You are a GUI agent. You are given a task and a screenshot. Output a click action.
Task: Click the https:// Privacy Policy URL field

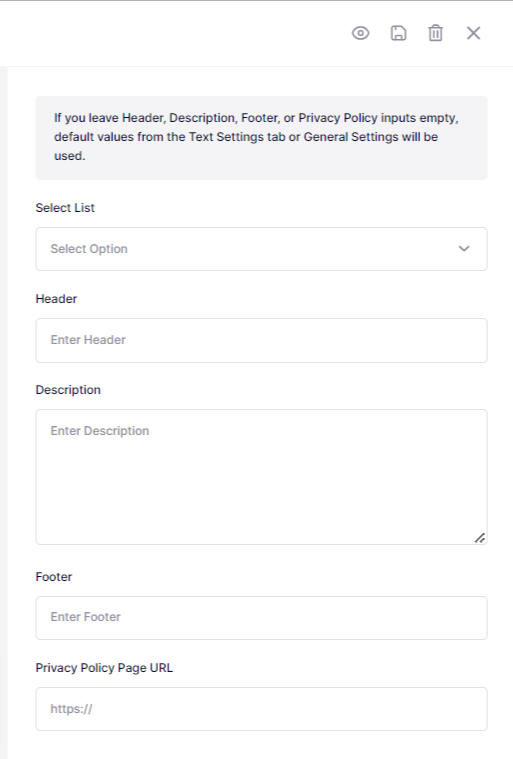coord(261,709)
